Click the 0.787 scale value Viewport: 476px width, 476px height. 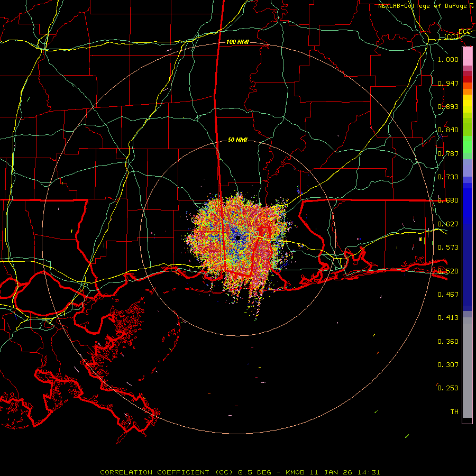click(x=448, y=153)
